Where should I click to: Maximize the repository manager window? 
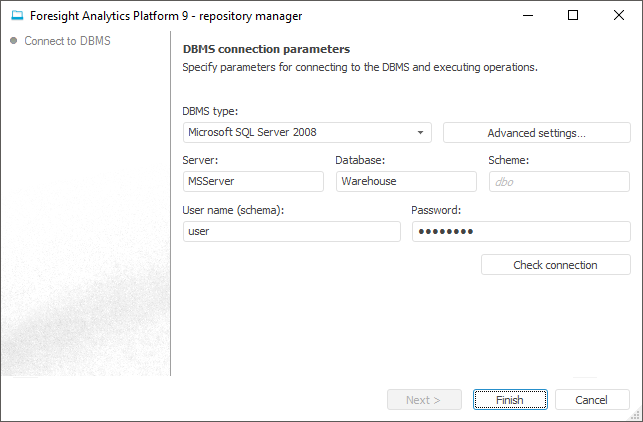572,16
